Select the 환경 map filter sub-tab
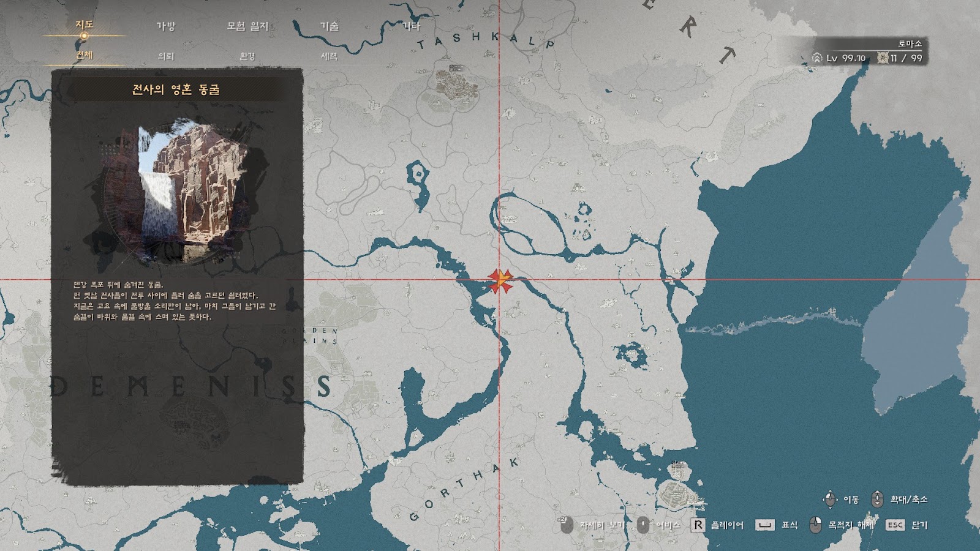This screenshot has height=551, width=980. pos(247,56)
